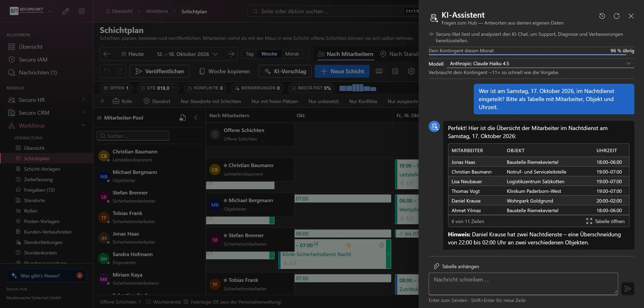
Task: Open the Rolle filter dropdown
Action: (x=122, y=101)
